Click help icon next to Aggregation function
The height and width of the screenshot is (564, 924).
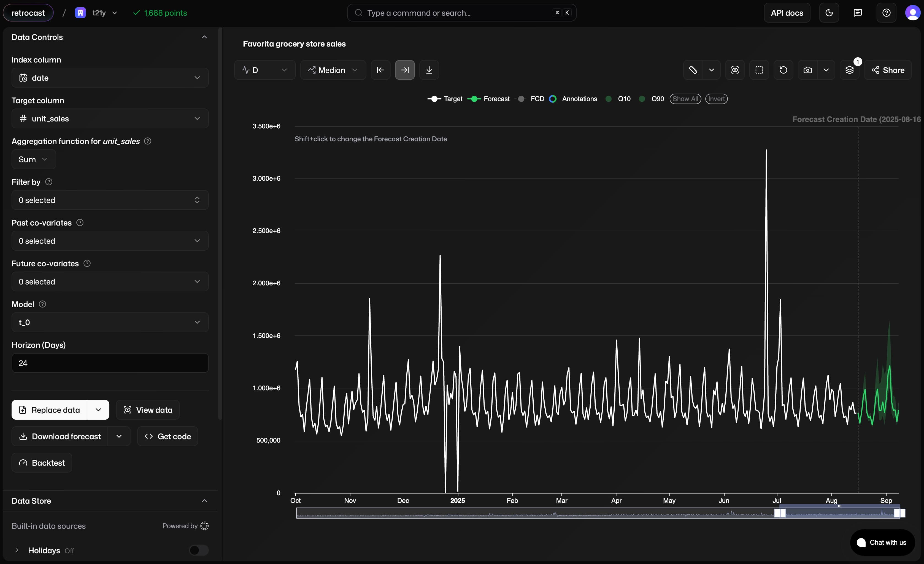148,141
